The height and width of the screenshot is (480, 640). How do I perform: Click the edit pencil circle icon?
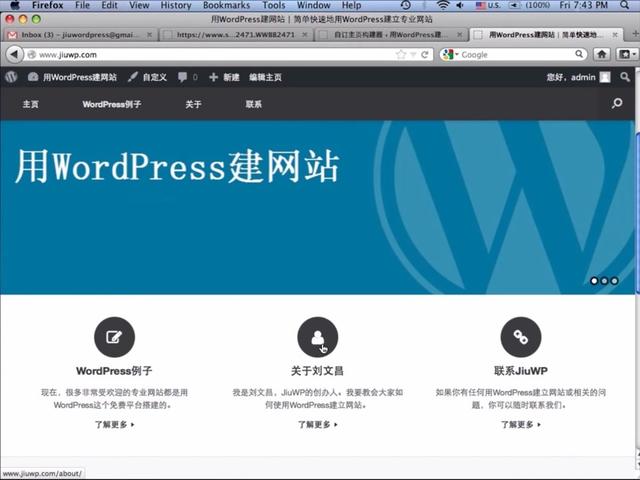[114, 337]
